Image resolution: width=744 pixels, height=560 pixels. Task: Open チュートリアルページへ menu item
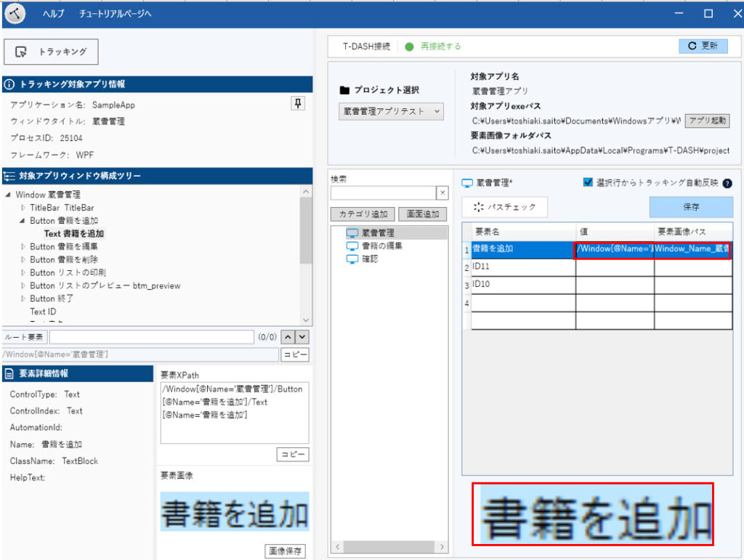pyautogui.click(x=115, y=15)
